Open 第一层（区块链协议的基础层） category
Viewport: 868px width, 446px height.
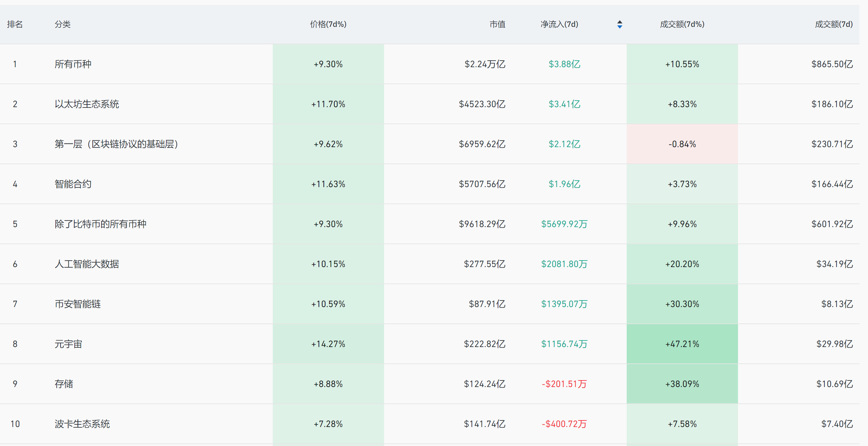[x=116, y=144]
